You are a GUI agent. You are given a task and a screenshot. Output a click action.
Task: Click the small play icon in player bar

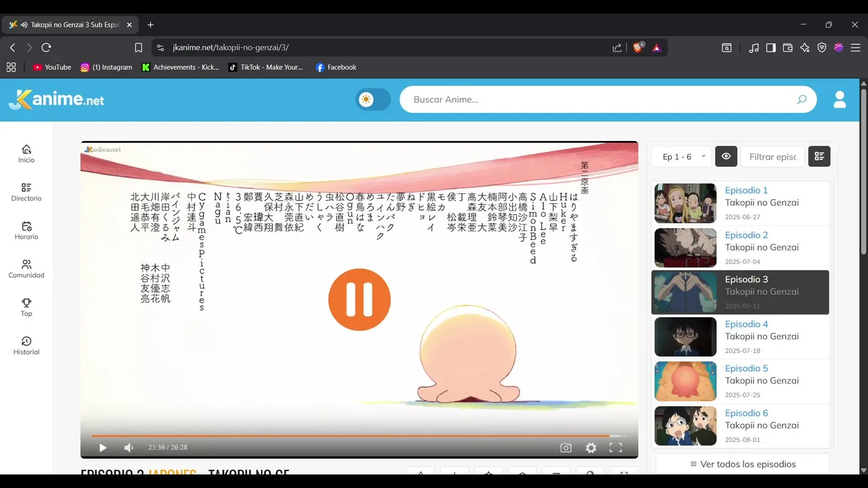(103, 447)
